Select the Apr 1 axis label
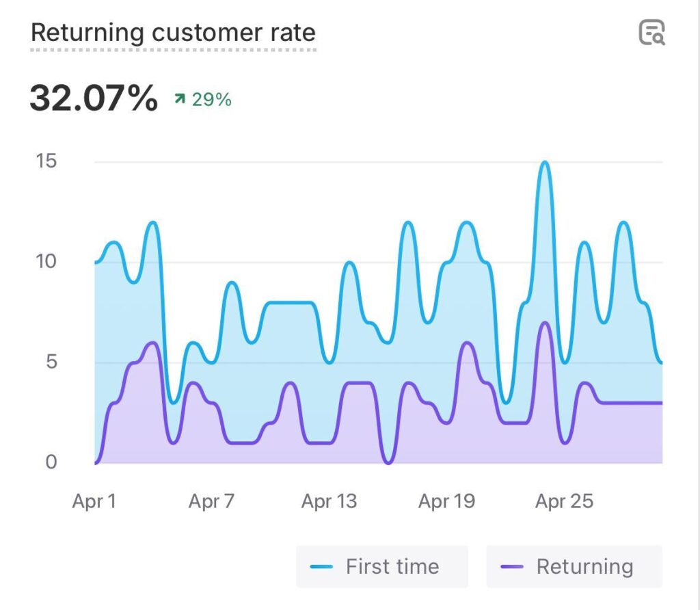Image resolution: width=700 pixels, height=610 pixels. [x=94, y=501]
